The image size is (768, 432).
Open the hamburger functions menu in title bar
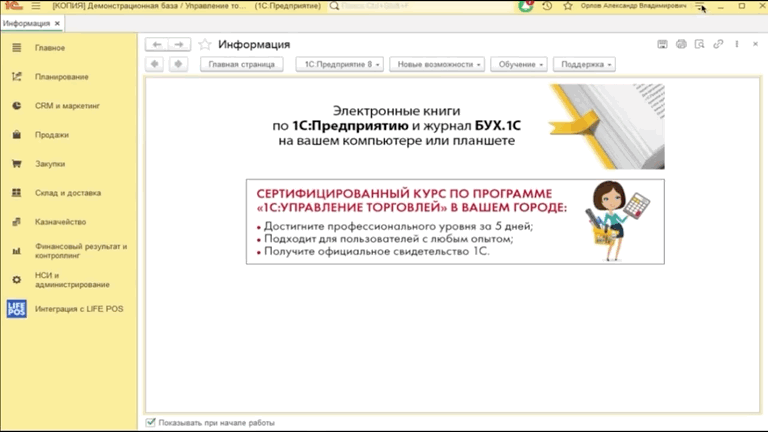click(36, 6)
